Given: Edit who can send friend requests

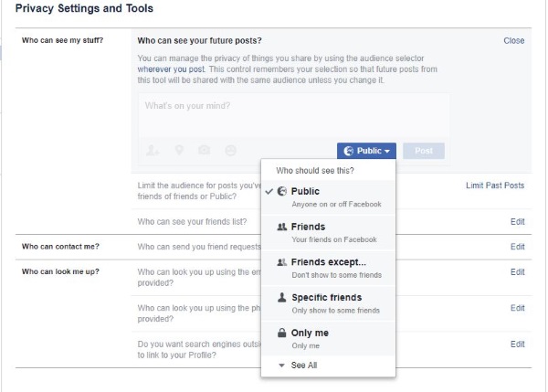Looking at the screenshot, I should (x=518, y=247).
